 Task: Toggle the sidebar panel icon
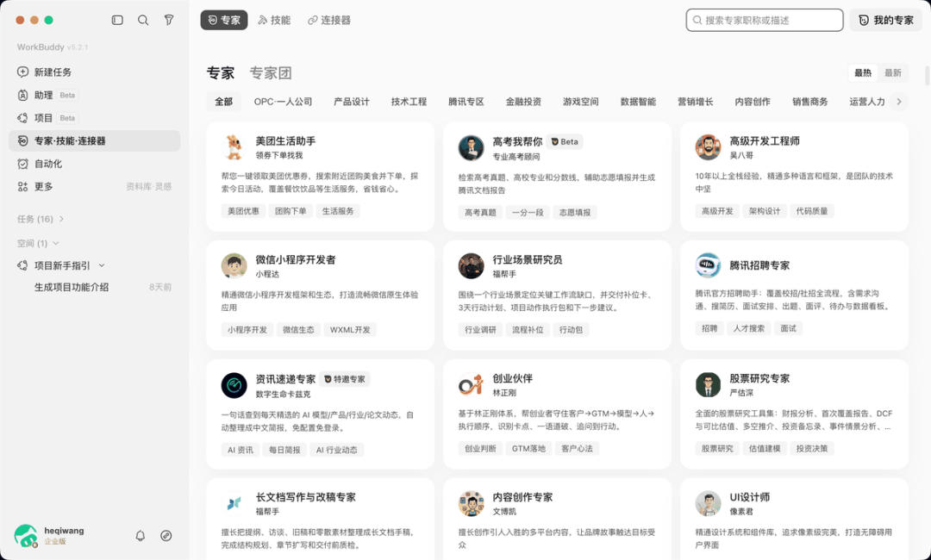[x=117, y=20]
